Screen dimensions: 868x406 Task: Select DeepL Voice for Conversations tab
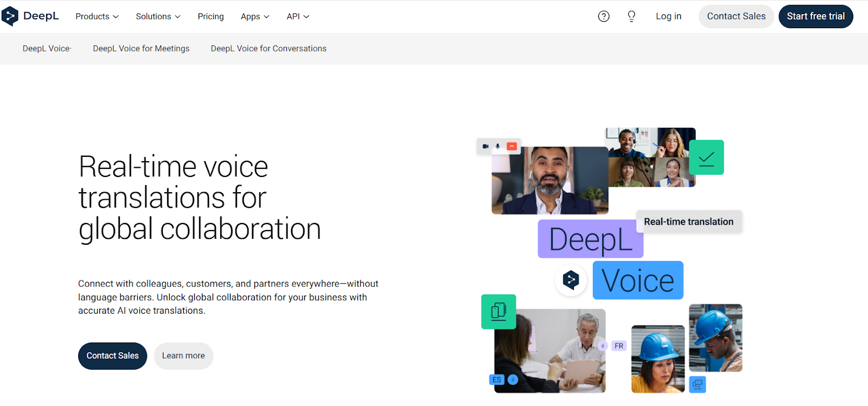point(269,48)
